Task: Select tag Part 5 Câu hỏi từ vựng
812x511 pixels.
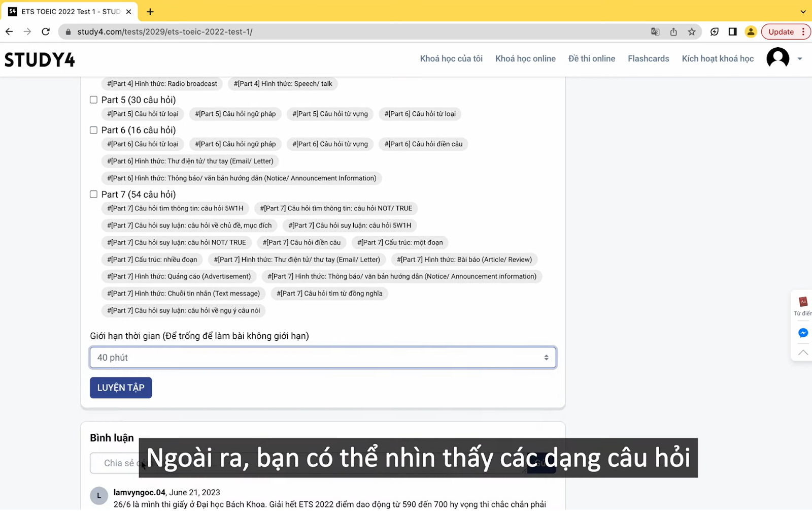Action: pos(330,114)
